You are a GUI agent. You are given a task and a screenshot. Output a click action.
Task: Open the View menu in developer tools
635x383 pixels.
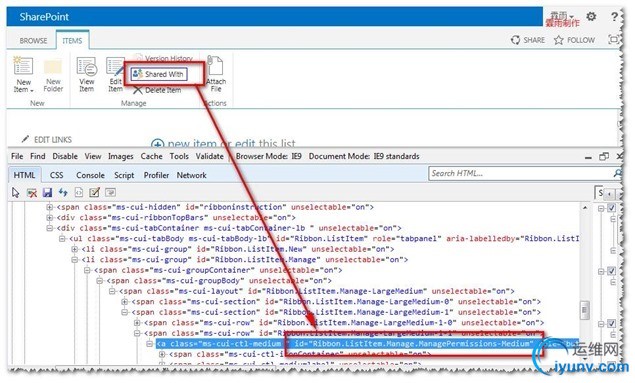tap(93, 156)
